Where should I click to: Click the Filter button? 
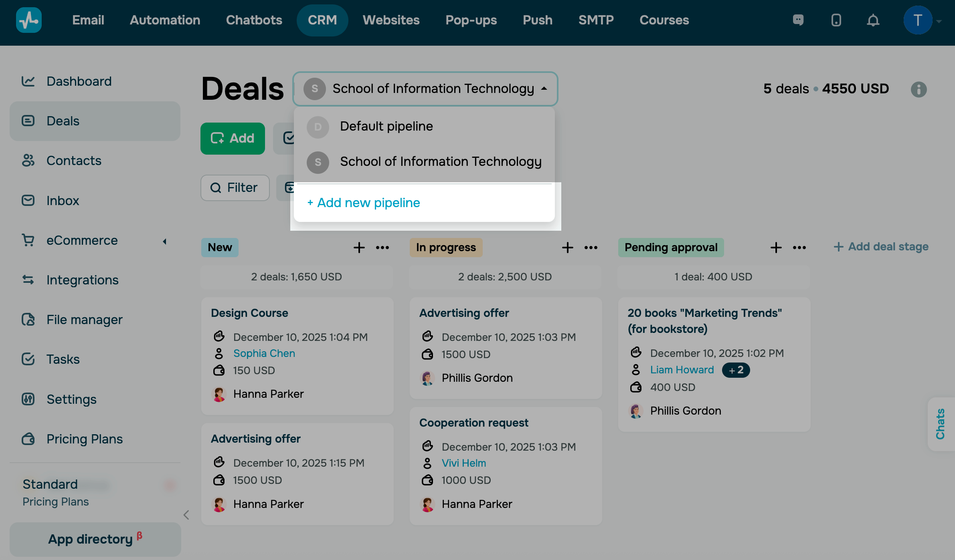click(235, 188)
